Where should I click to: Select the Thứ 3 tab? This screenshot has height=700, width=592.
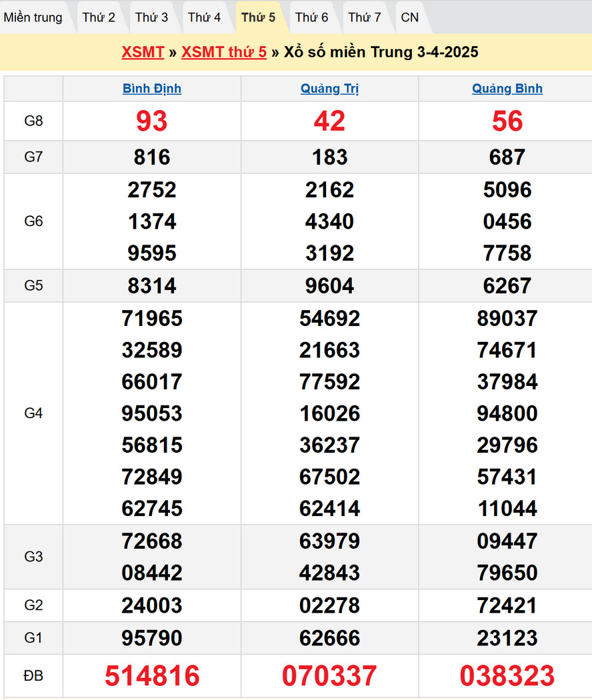tap(151, 17)
